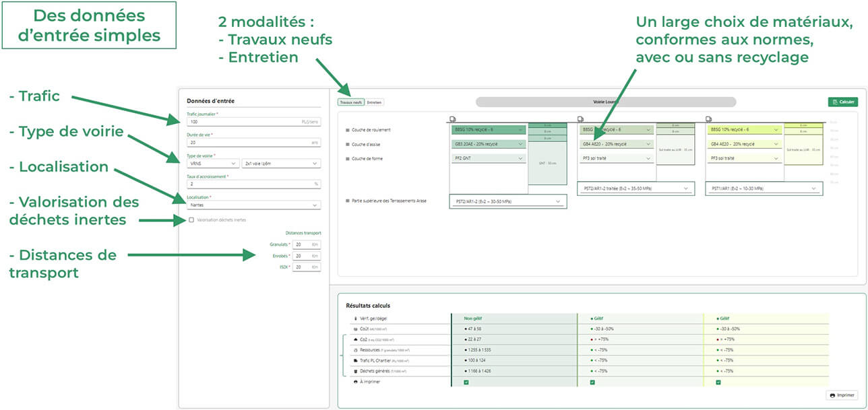Open the yellow GB4 AE20 - 20% recyclé dropdown
The height and width of the screenshot is (410, 868).
point(745,144)
